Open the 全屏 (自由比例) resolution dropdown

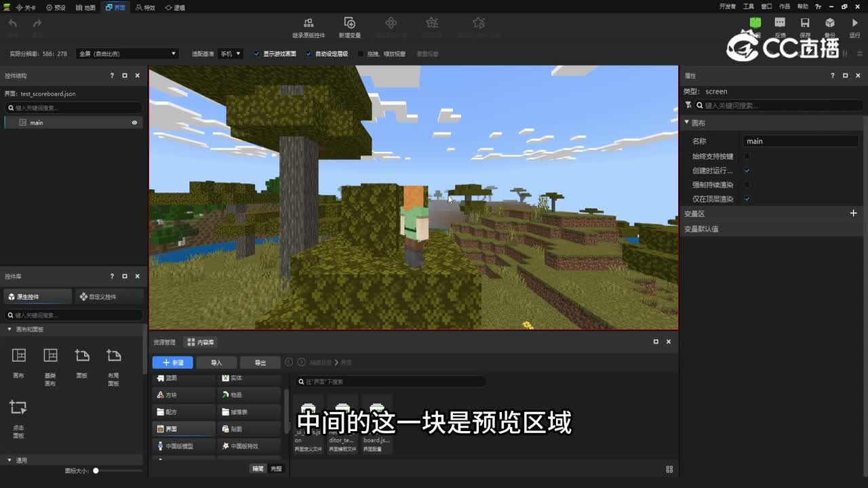coord(127,54)
